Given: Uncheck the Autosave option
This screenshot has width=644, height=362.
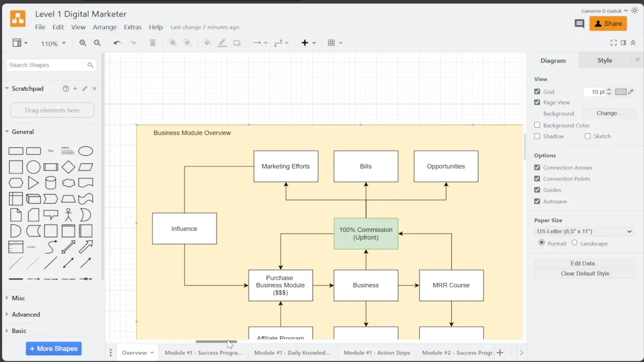Looking at the screenshot, I should click(x=537, y=201).
